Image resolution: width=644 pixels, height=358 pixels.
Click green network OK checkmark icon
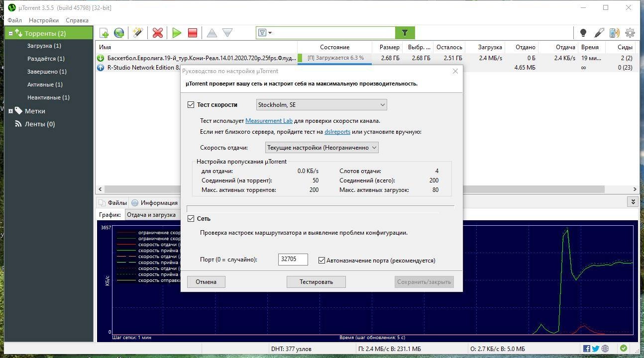tap(624, 349)
